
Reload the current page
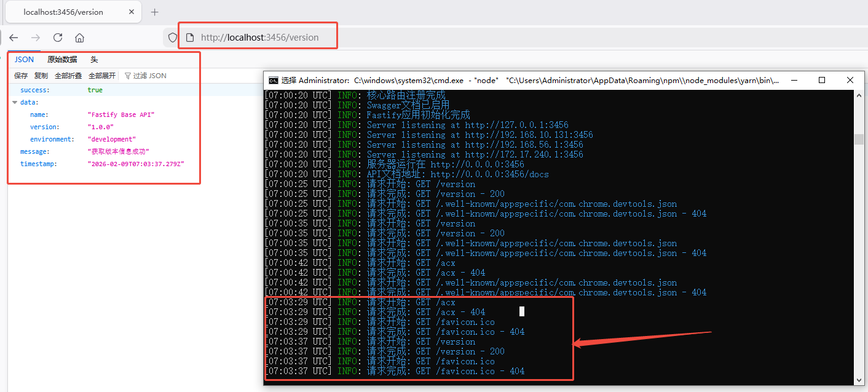(58, 38)
